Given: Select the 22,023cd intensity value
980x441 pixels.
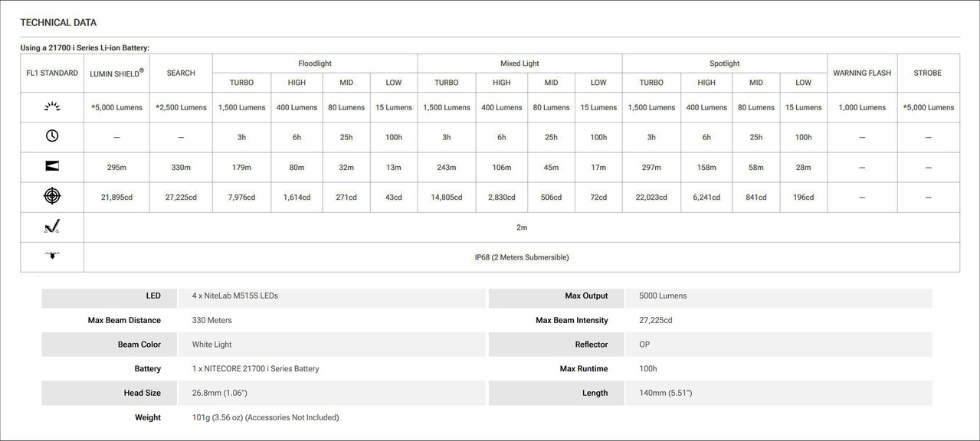Looking at the screenshot, I should point(651,198).
